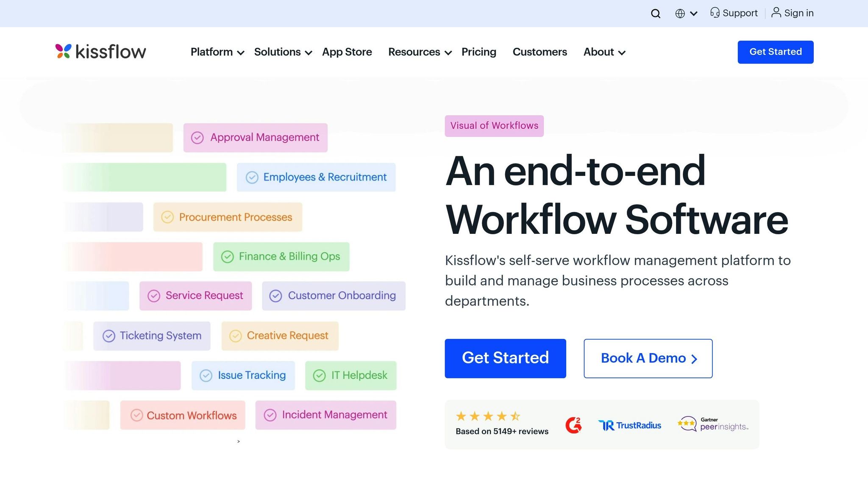Click the search magnifier icon

[x=656, y=14]
